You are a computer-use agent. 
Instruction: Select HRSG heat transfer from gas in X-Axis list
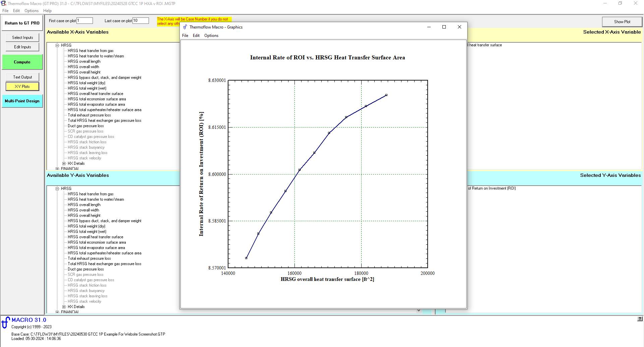(91, 51)
